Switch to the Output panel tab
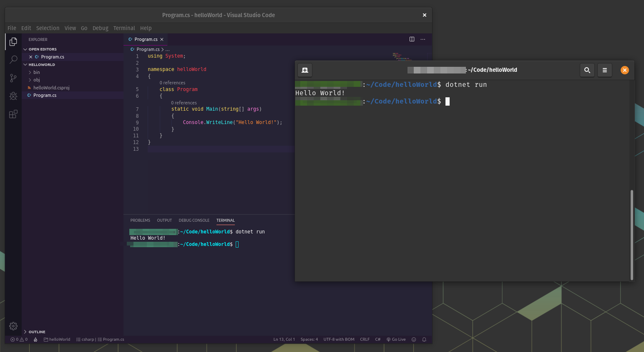The width and height of the screenshot is (644, 352). click(x=164, y=220)
